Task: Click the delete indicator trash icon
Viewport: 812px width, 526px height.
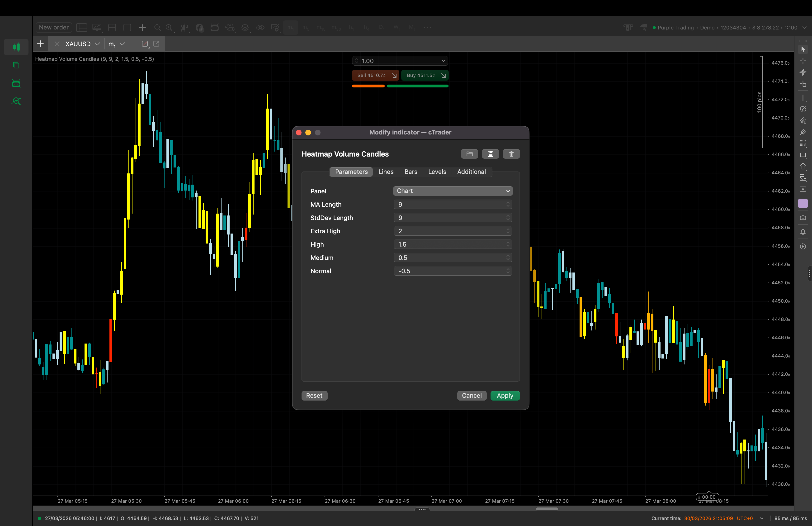Action: pos(511,154)
